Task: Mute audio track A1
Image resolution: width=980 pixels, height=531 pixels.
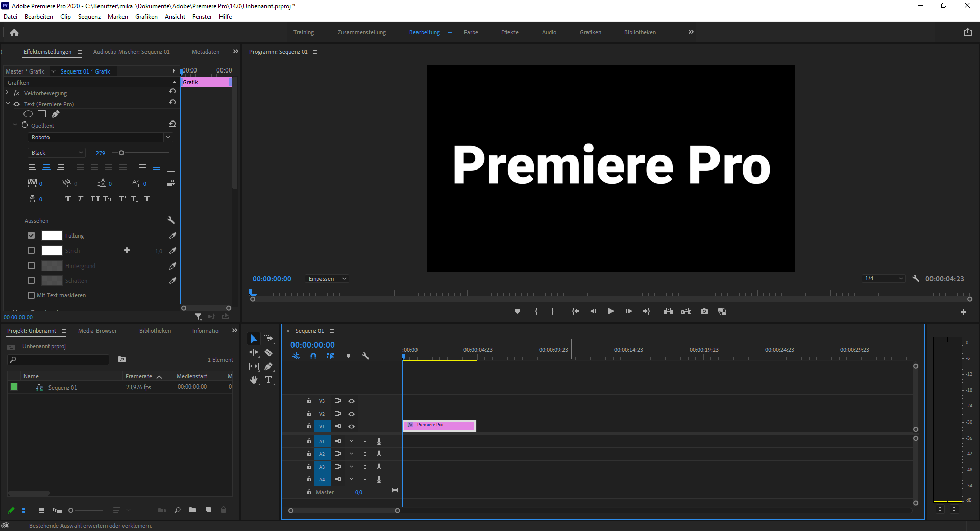Action: 351,441
